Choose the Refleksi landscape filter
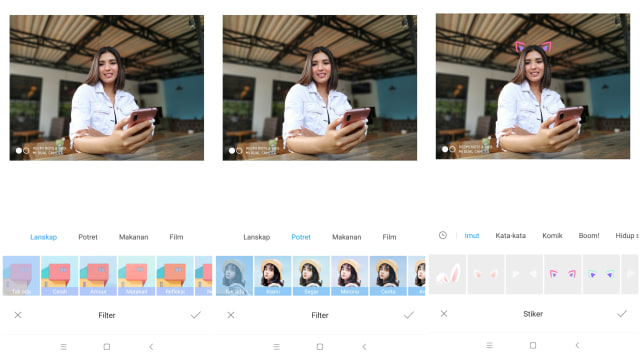 pyautogui.click(x=175, y=276)
